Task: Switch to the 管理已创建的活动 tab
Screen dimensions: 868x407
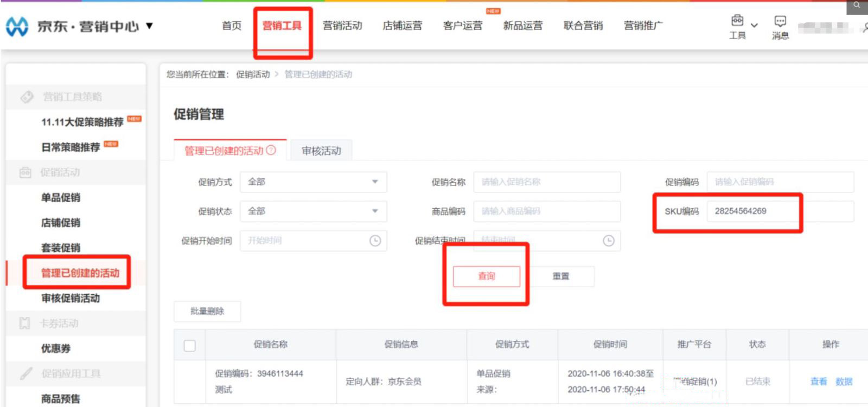Action: (230, 150)
